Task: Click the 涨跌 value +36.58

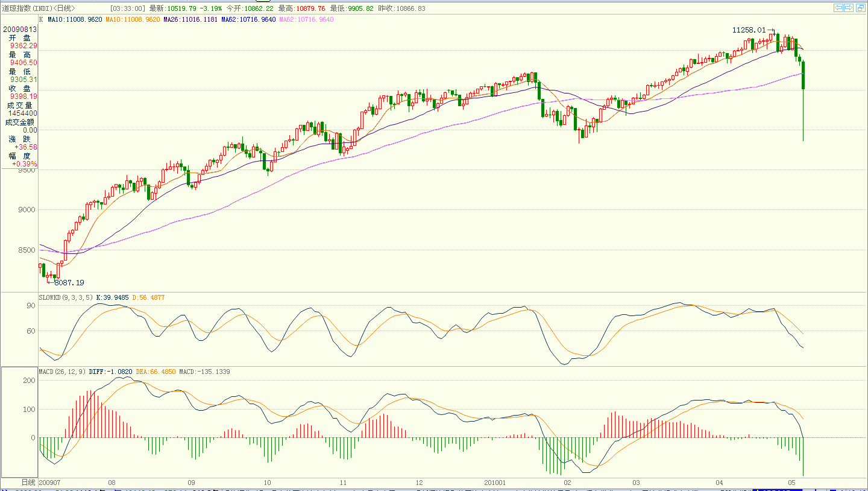Action: coord(26,147)
